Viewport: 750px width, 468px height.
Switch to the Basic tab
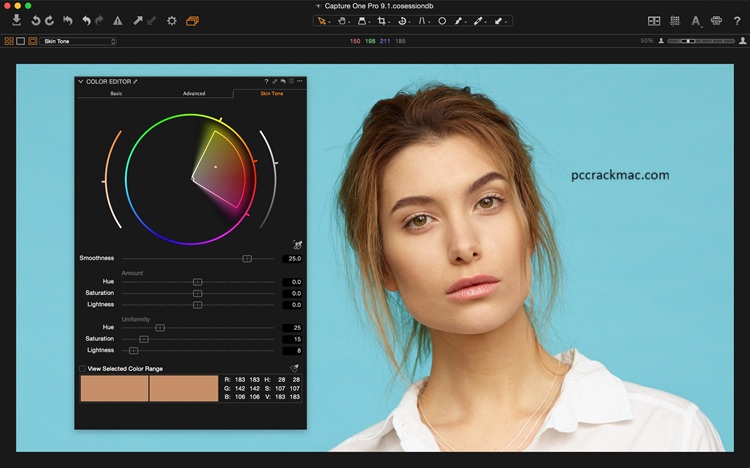coord(116,93)
